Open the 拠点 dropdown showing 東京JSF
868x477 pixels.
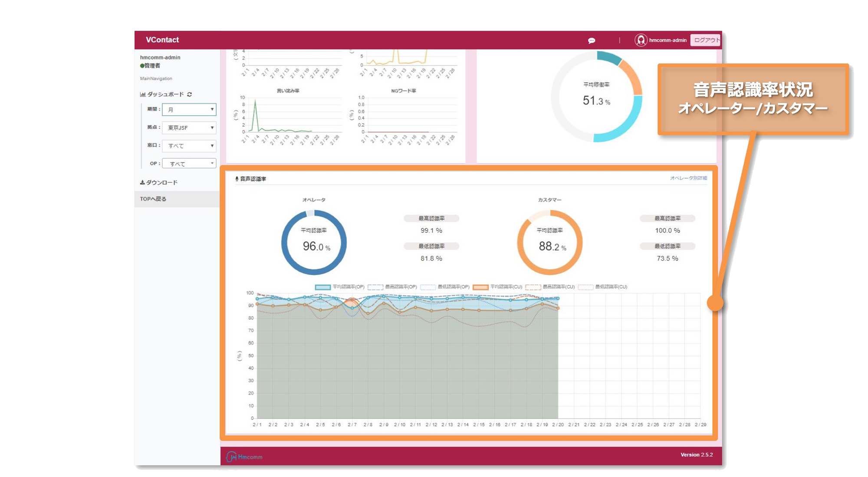[189, 127]
